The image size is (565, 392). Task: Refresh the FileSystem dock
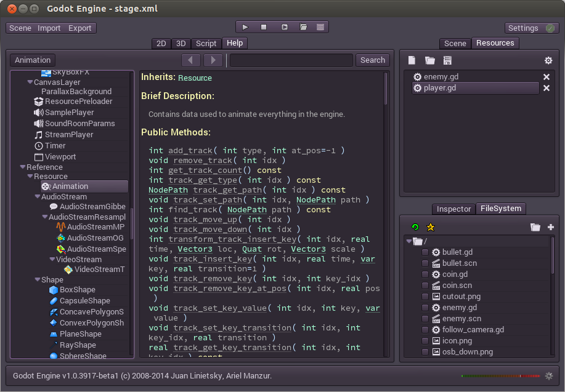(415, 227)
